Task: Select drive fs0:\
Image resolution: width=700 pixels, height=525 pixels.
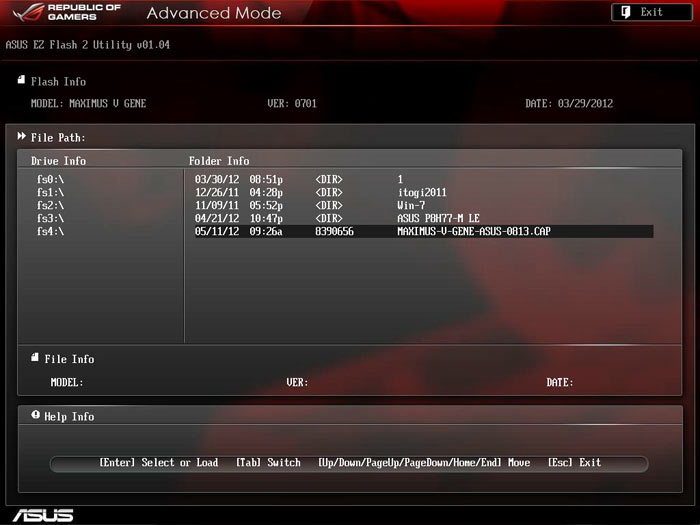Action: pos(50,179)
